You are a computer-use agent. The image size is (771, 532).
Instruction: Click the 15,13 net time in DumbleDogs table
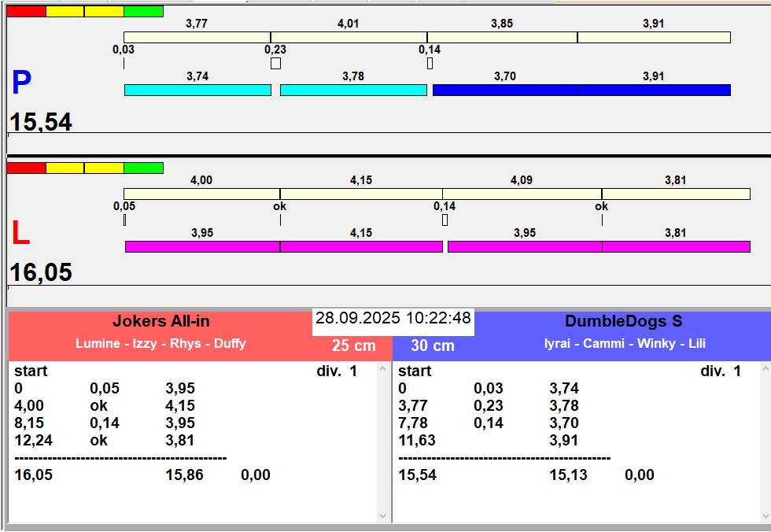pyautogui.click(x=568, y=475)
